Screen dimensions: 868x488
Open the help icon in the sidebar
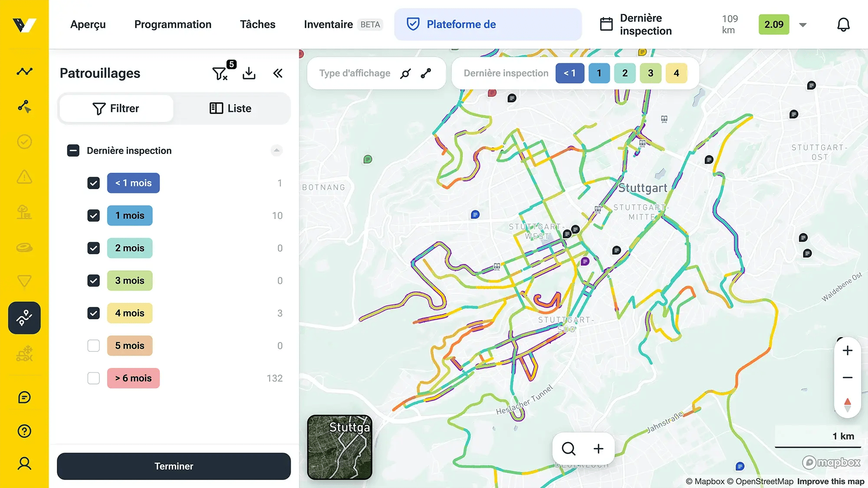coord(24,431)
